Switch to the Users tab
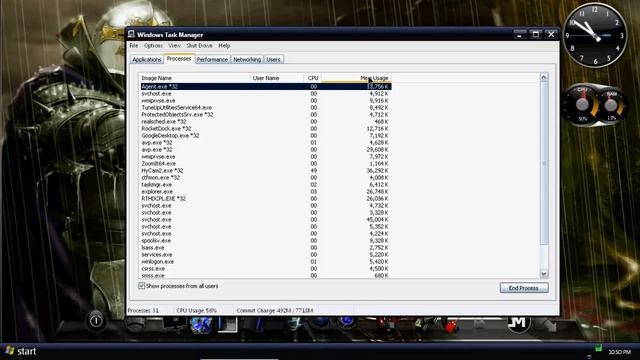Screen dimensions: 640x360 [x=273, y=60]
